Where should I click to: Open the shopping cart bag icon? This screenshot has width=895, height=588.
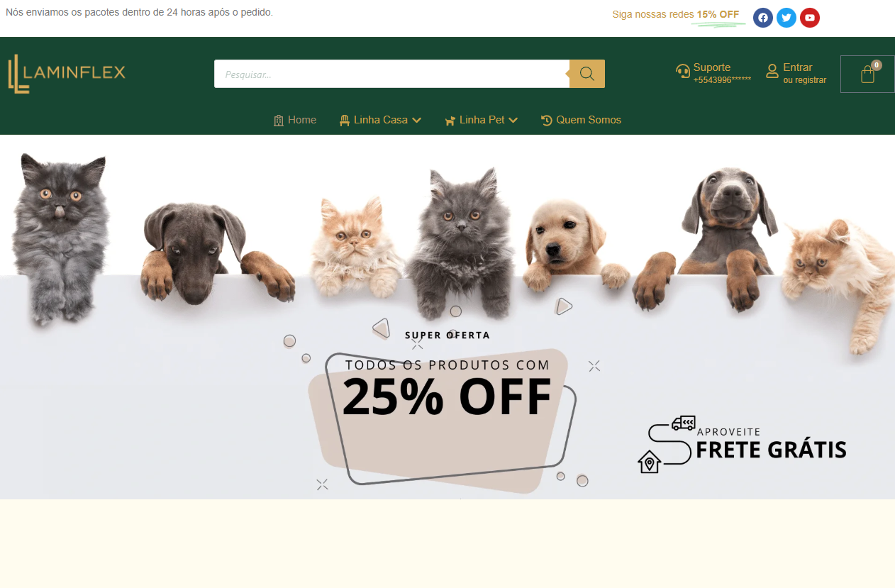point(867,74)
